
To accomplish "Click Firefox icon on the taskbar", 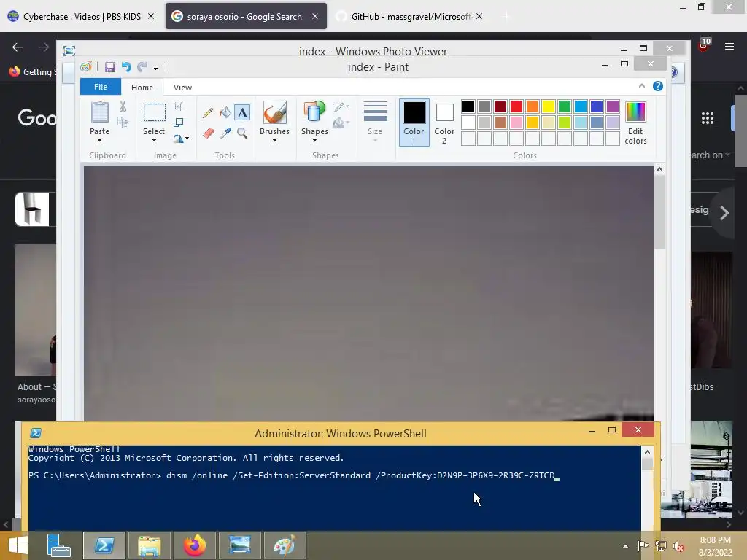I will point(194,545).
